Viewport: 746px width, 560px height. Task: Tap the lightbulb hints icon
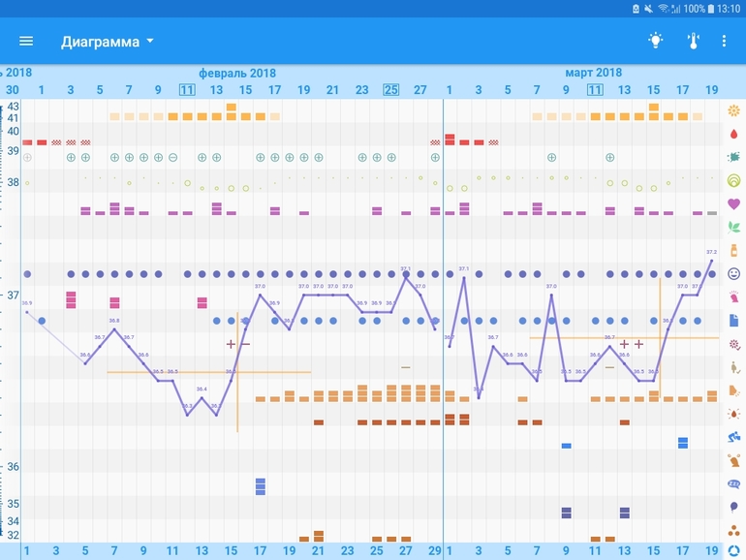tap(656, 41)
